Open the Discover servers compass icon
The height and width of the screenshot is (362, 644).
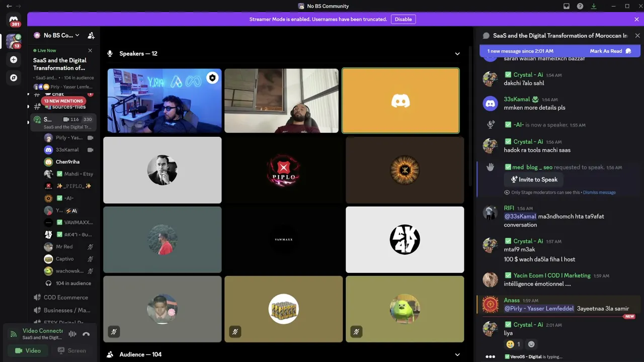point(14,78)
